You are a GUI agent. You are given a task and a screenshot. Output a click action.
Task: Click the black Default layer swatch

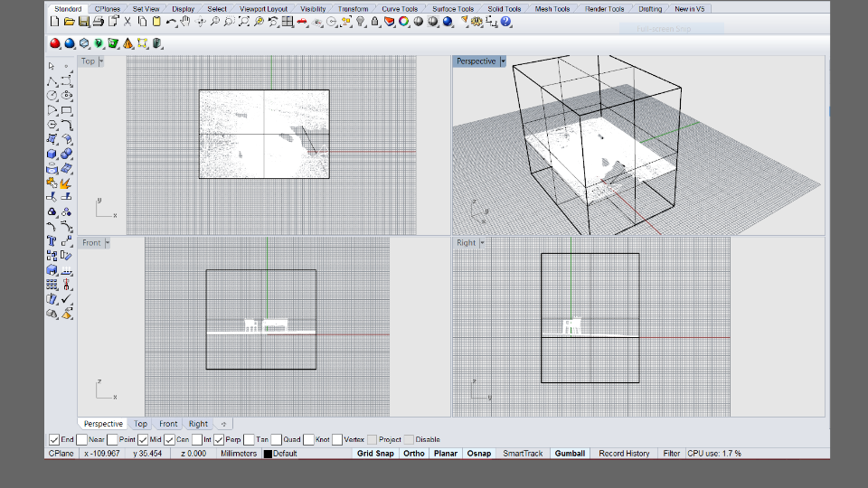pos(268,454)
